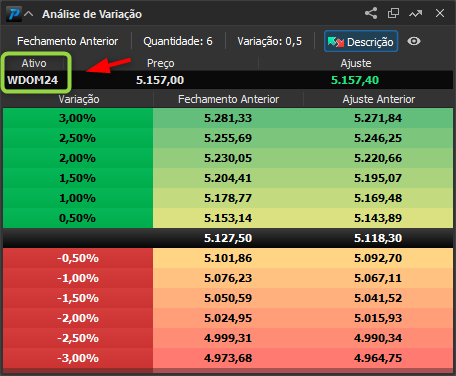Click the base closing value 5.127,50
The image size is (456, 376).
(x=228, y=238)
